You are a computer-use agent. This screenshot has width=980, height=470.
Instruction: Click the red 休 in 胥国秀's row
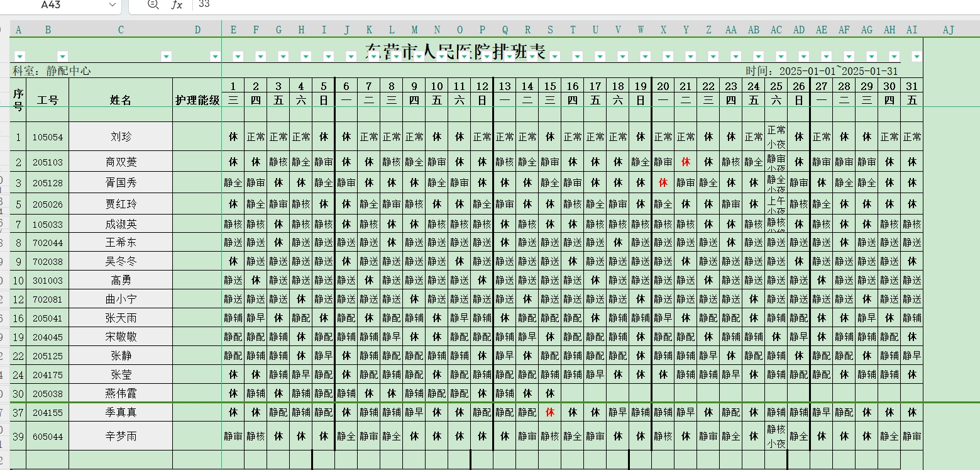click(x=663, y=183)
